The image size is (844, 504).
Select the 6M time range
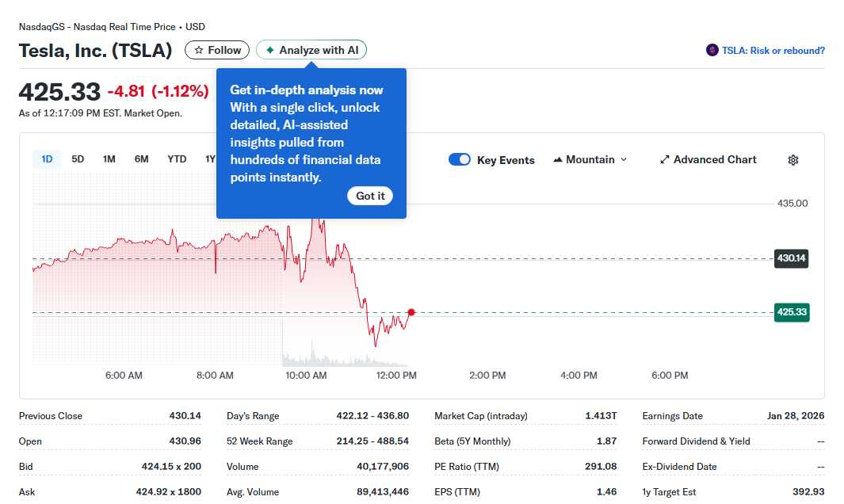coord(141,158)
